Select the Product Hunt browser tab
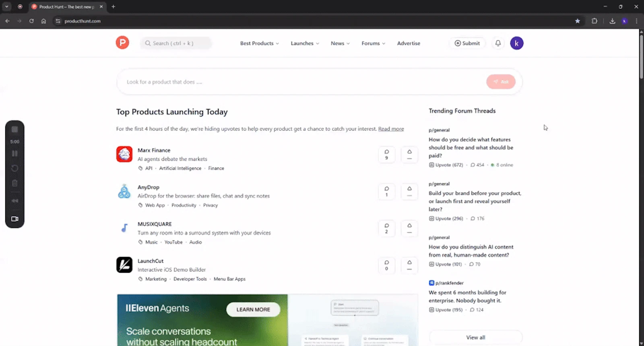Image resolution: width=644 pixels, height=346 pixels. pos(66,7)
